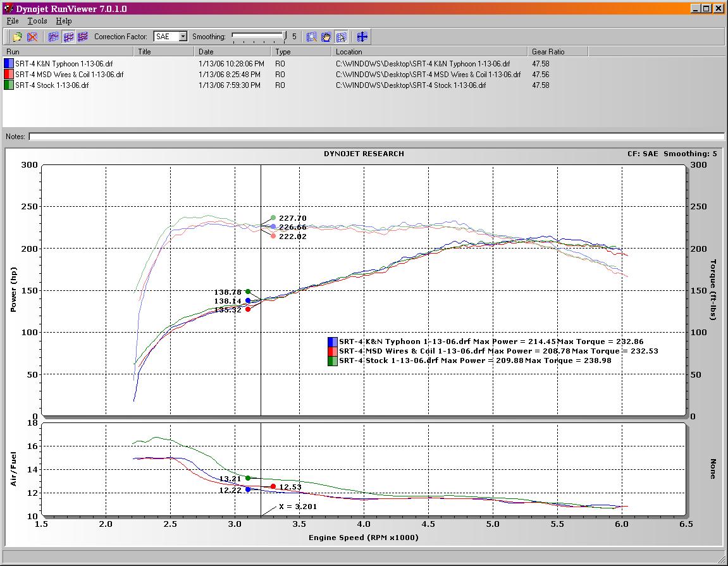Select run SRT-4 K&N Typhoon 1-13-06.drf
Image resolution: width=728 pixels, height=566 pixels.
pyautogui.click(x=64, y=64)
